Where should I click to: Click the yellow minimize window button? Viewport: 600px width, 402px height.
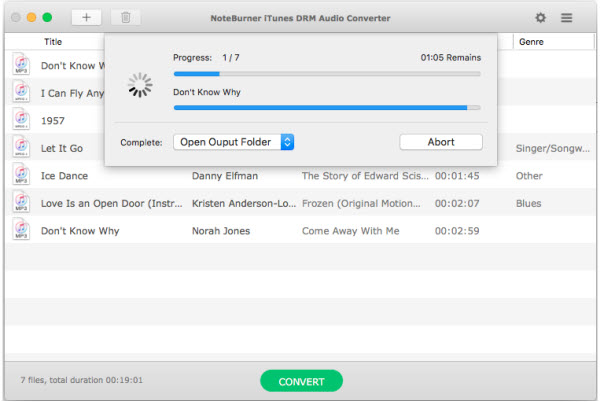coord(31,18)
